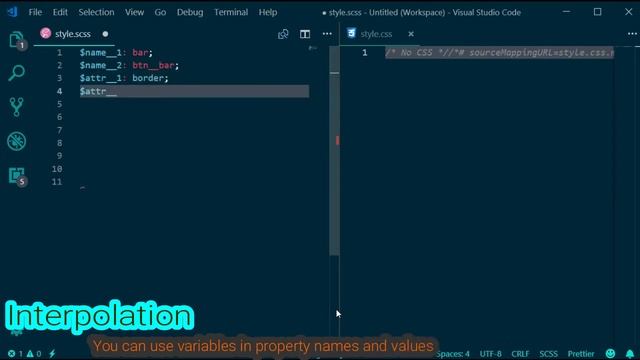The height and width of the screenshot is (360, 640).
Task: Click line 1 $name__1 code
Action: [116, 53]
